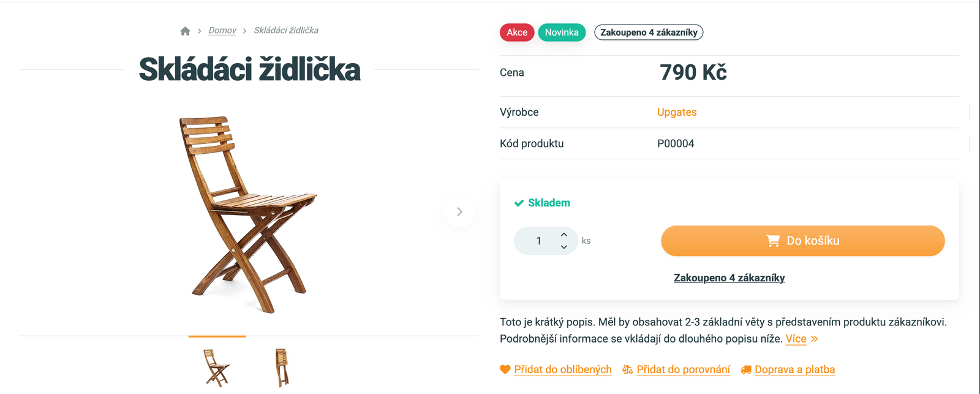Click the home icon in breadcrumb
This screenshot has height=394, width=980.
pos(185,31)
